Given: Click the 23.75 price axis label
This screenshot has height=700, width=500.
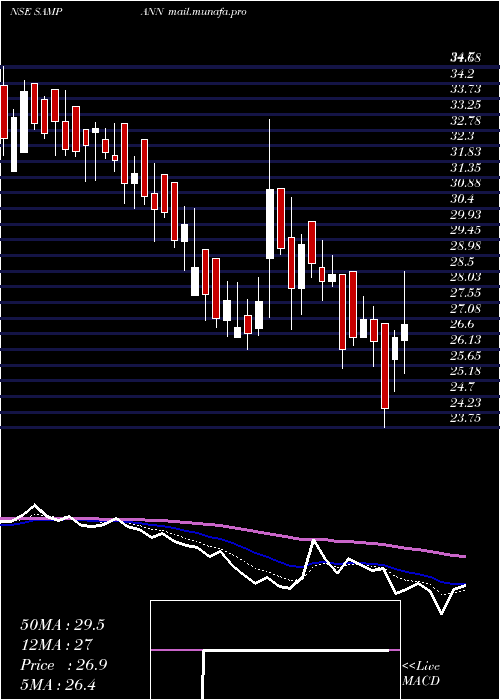Looking at the screenshot, I should (466, 418).
